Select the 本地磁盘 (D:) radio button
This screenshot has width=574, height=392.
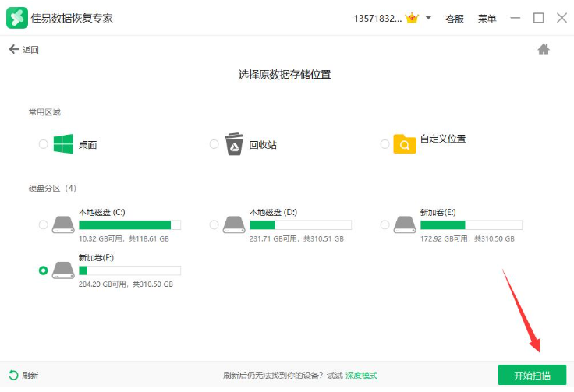click(x=214, y=224)
